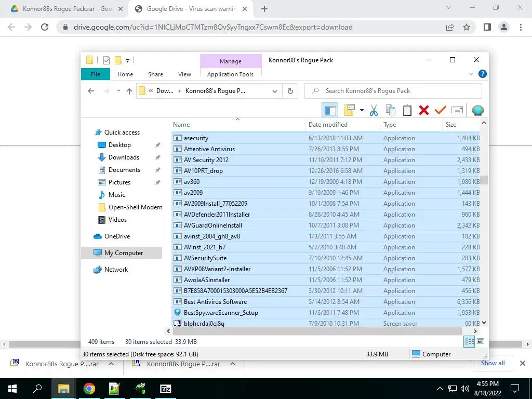Expand the address bar history dropdown
Viewport: 532px width, 399px height.
coord(275,91)
